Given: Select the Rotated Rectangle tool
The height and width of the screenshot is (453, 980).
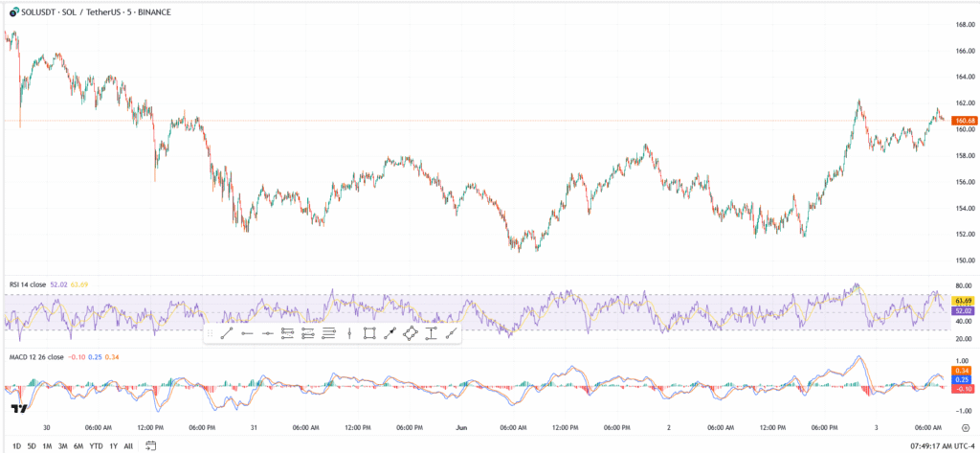Looking at the screenshot, I should coord(410,333).
